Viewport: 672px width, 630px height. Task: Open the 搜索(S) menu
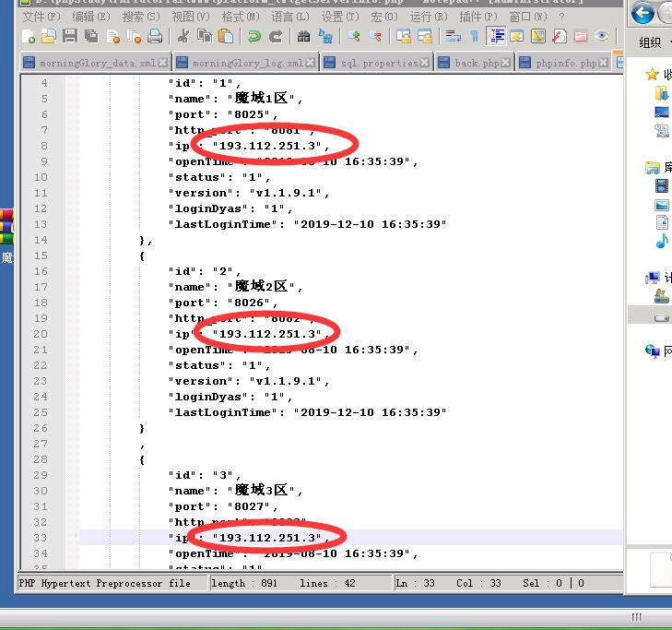click(141, 17)
